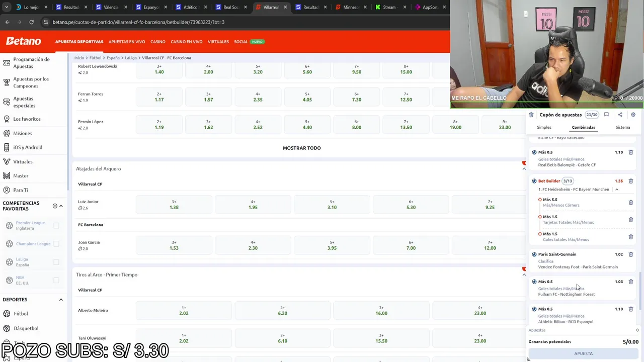Select Alberto Moleiro 2+ at 6.20
Screen dimensions: 644x362
[x=283, y=311]
